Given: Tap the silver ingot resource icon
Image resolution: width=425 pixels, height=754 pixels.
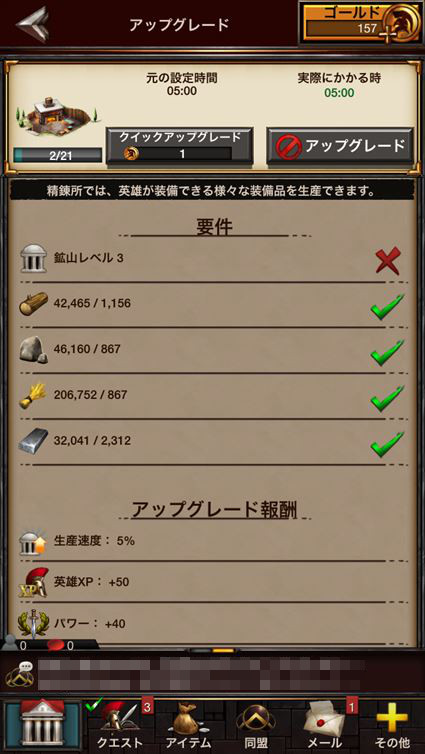Looking at the screenshot, I should click(x=34, y=441).
